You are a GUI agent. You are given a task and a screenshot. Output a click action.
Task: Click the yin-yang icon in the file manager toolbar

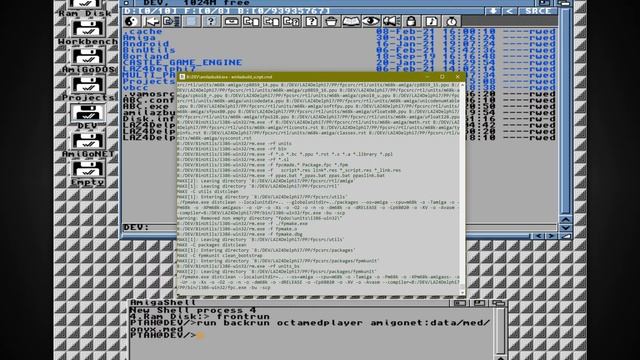coord(131,21)
